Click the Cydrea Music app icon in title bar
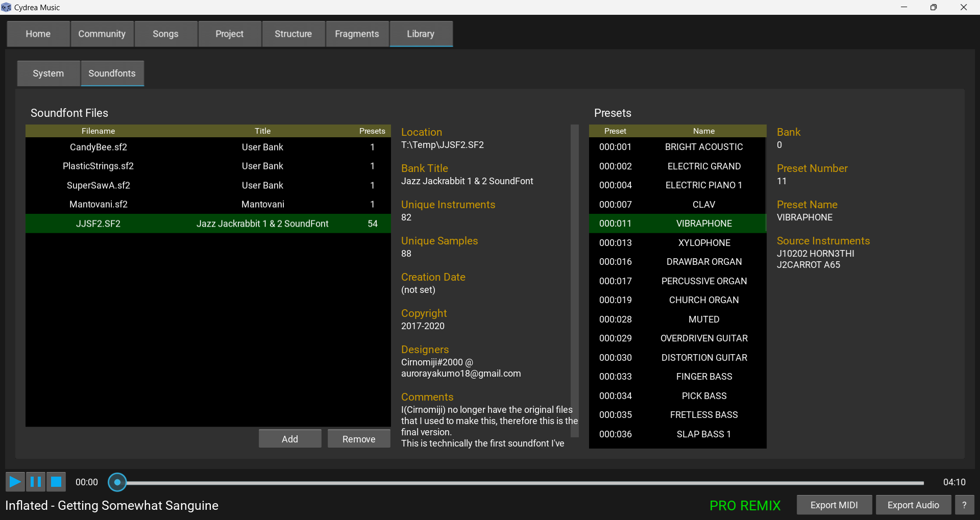 6,7
